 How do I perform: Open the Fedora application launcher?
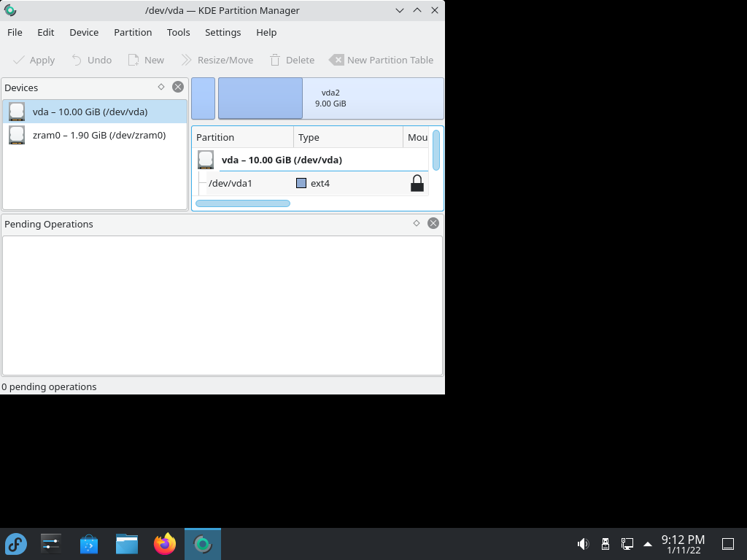coord(16,544)
